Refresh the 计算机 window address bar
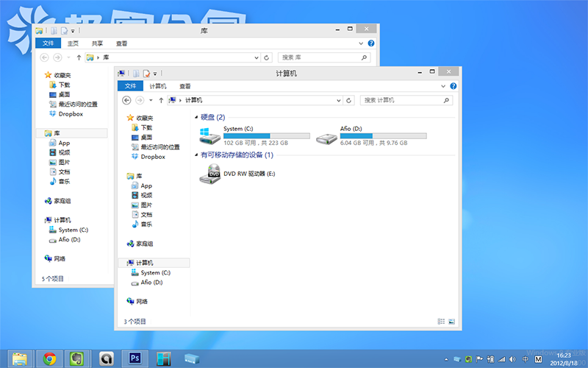This screenshot has height=368, width=588. point(348,100)
